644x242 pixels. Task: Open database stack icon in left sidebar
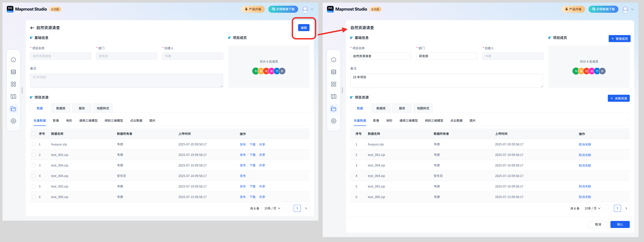[x=13, y=72]
